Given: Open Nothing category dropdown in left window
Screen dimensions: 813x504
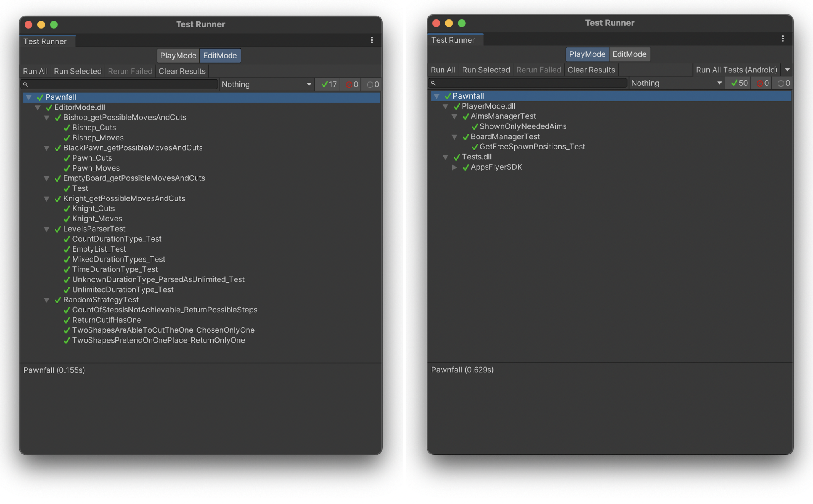Looking at the screenshot, I should click(266, 84).
